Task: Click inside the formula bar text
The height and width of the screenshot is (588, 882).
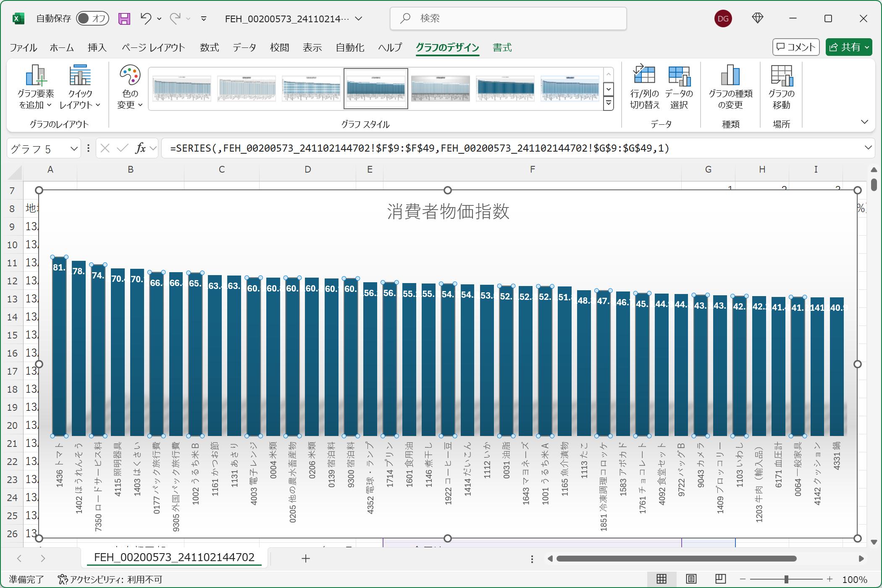Action: pyautogui.click(x=419, y=148)
